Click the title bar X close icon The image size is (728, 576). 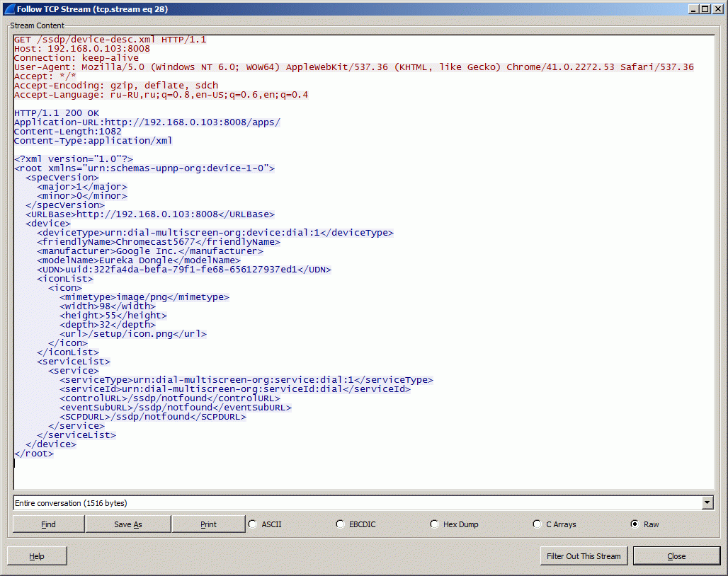[x=717, y=8]
